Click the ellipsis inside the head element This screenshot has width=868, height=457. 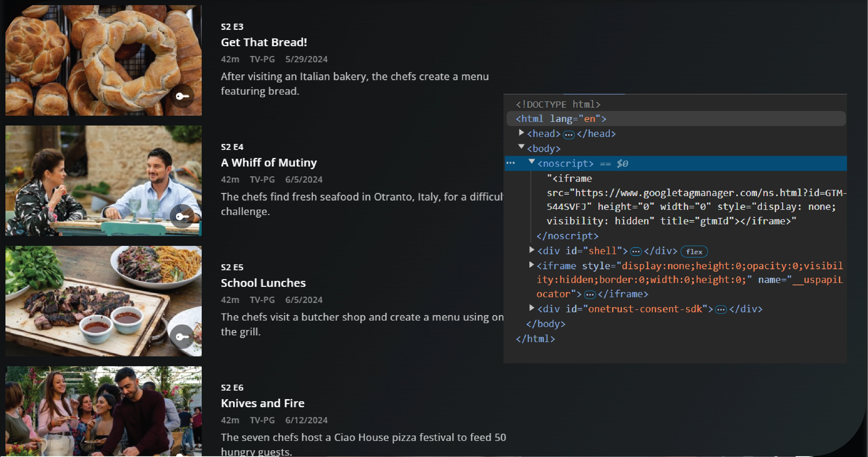pos(569,134)
